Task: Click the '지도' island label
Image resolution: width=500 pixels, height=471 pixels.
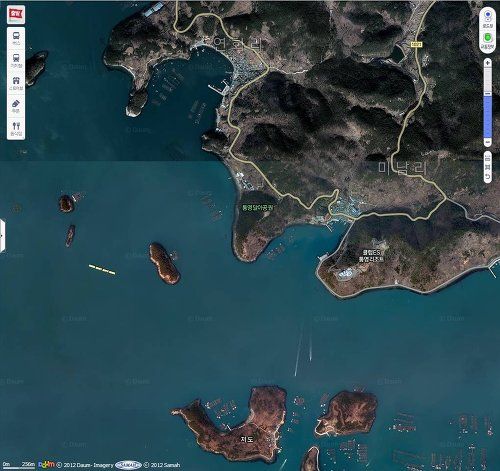Action: pos(246,439)
